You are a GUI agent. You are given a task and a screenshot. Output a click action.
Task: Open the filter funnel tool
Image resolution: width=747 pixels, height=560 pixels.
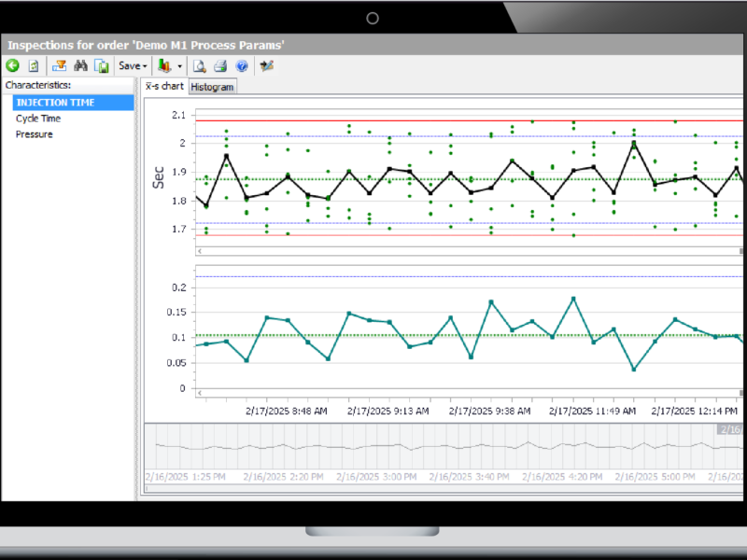click(x=60, y=65)
